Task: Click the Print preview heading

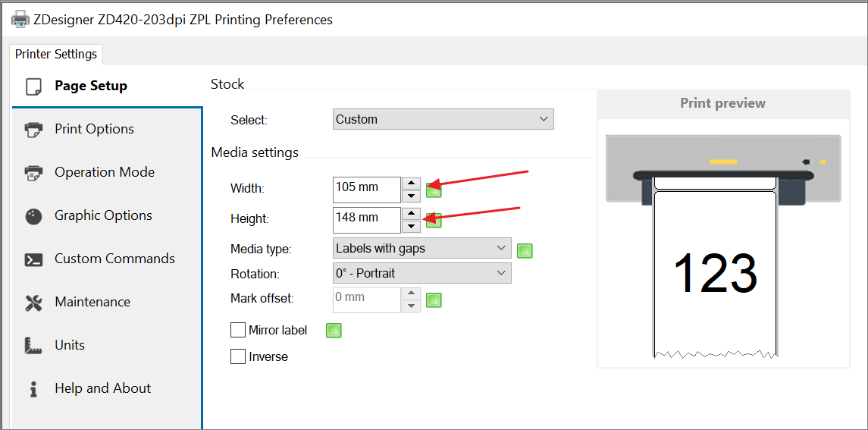Action: (723, 103)
